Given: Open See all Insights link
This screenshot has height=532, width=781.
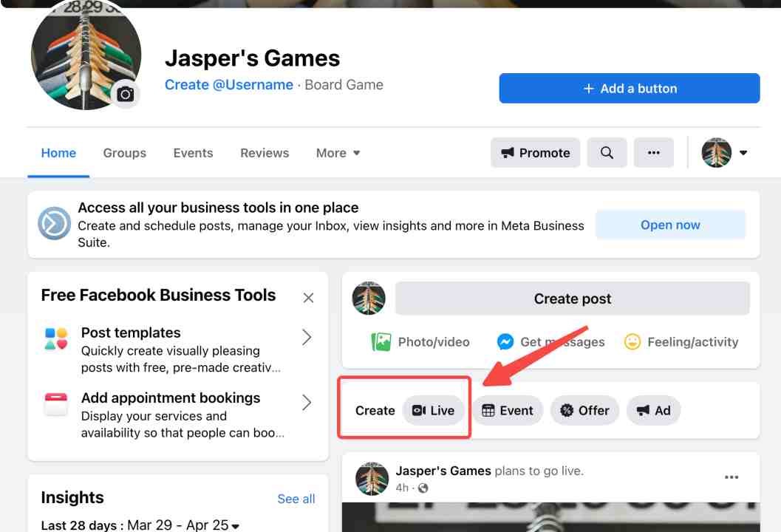Looking at the screenshot, I should coord(296,499).
